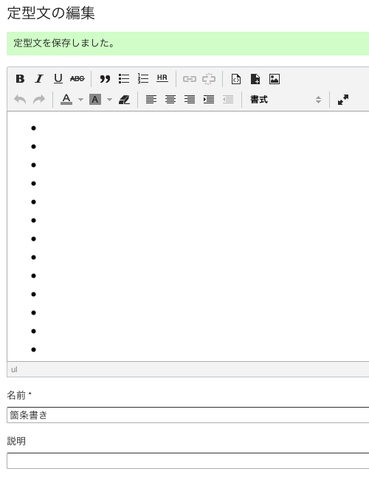Toggle the numbered list button
Viewport: 369px width, 480px height.
click(x=143, y=79)
